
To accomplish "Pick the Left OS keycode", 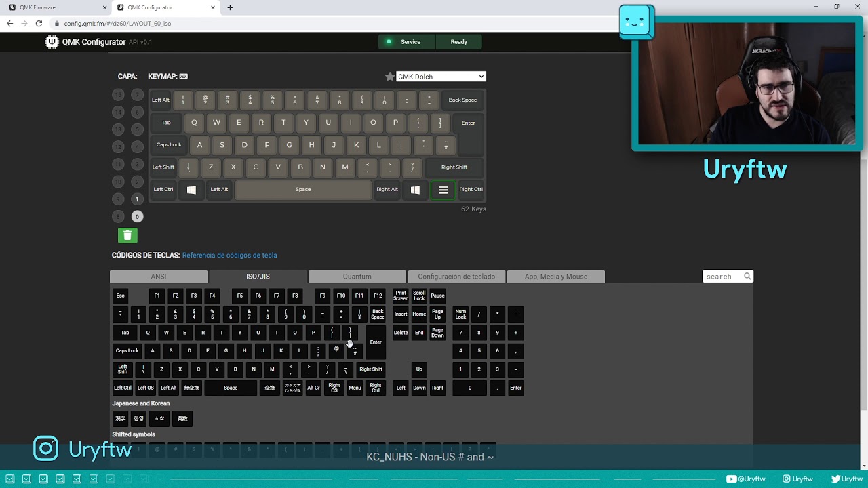I will coord(146,388).
